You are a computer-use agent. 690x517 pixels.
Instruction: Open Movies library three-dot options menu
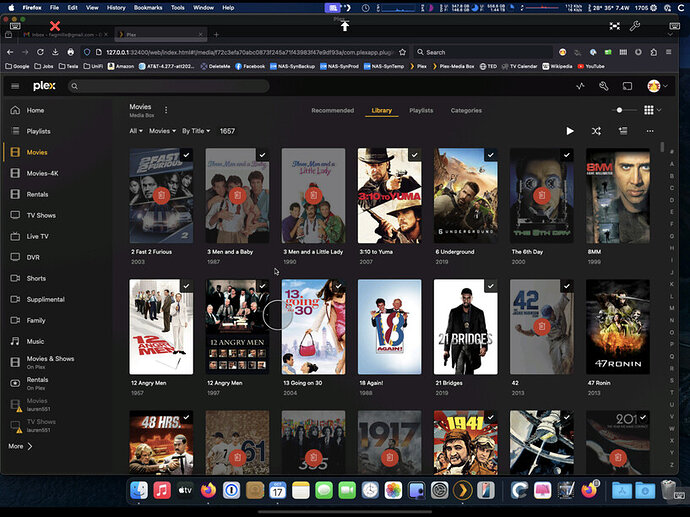[x=166, y=110]
